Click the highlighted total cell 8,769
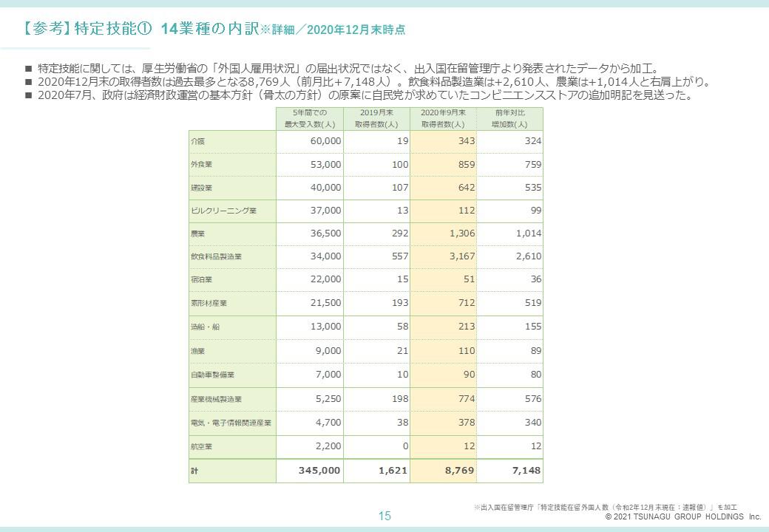Image resolution: width=769 pixels, height=532 pixels. tap(458, 471)
